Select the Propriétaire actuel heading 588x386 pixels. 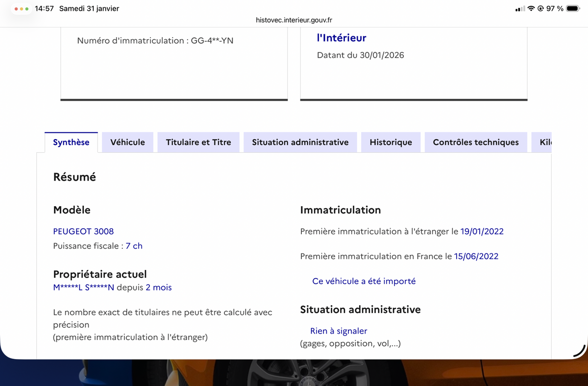pos(100,274)
